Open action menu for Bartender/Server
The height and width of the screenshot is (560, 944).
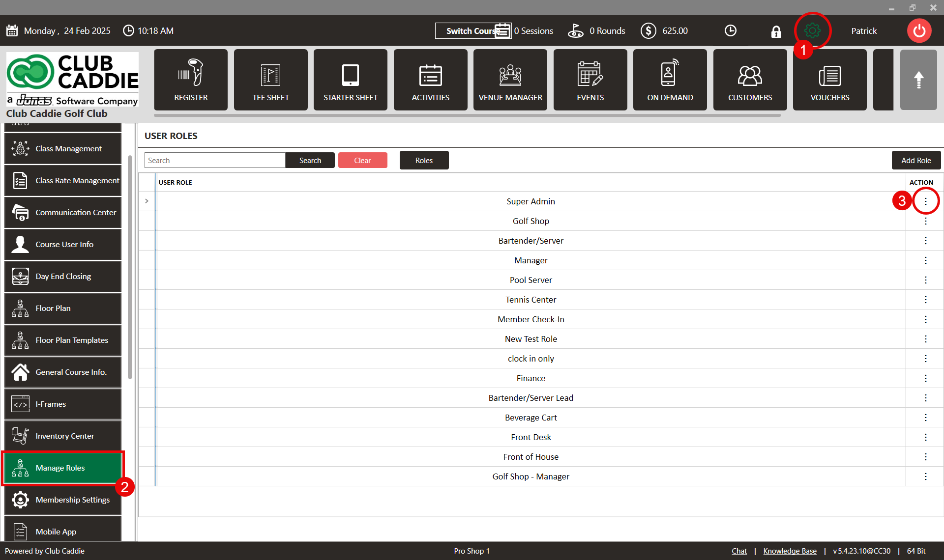[x=925, y=241]
